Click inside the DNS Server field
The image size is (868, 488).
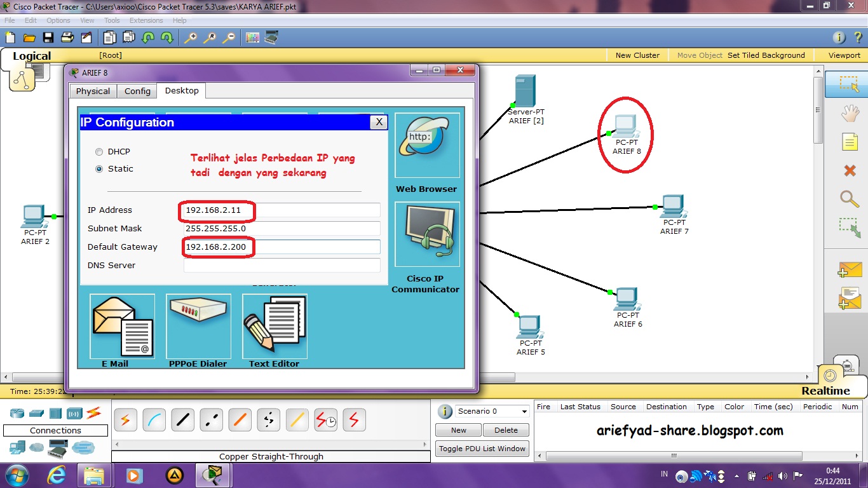tap(280, 265)
